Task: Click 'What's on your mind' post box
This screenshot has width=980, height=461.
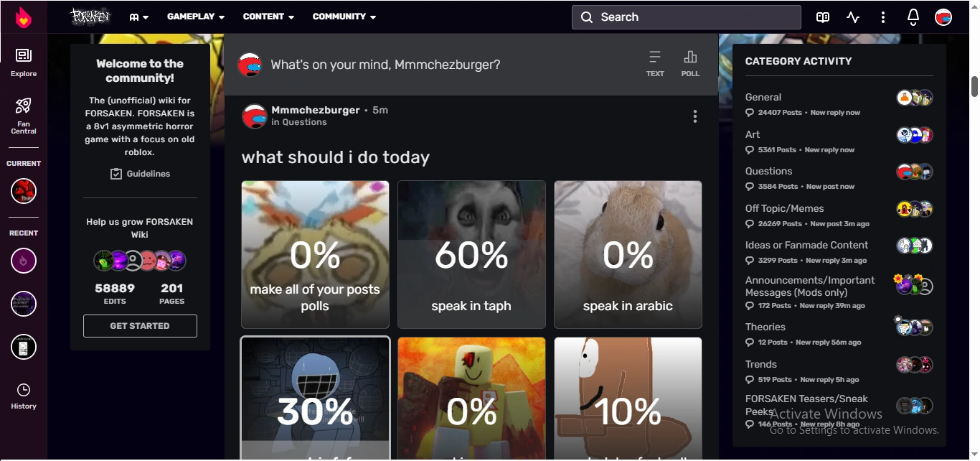Action: coord(385,65)
